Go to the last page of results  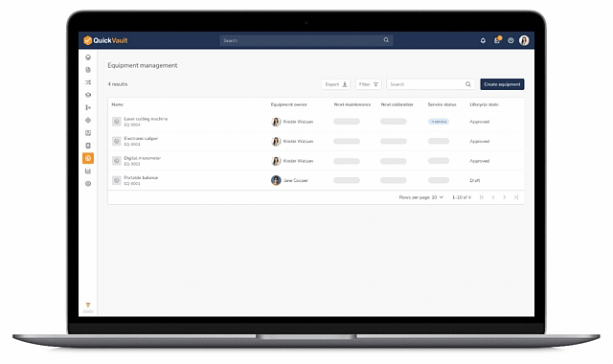[x=516, y=197]
